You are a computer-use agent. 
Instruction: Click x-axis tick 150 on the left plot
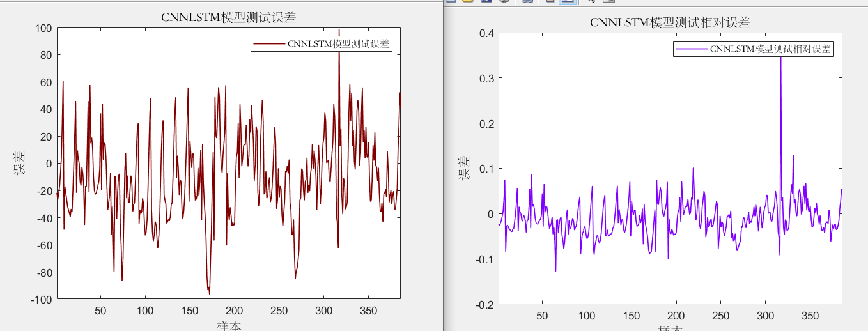pyautogui.click(x=190, y=311)
